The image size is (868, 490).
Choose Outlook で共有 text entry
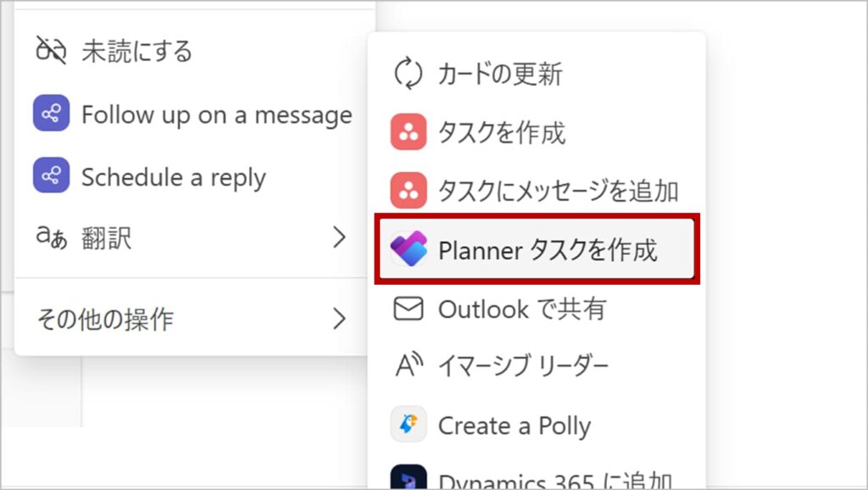521,309
